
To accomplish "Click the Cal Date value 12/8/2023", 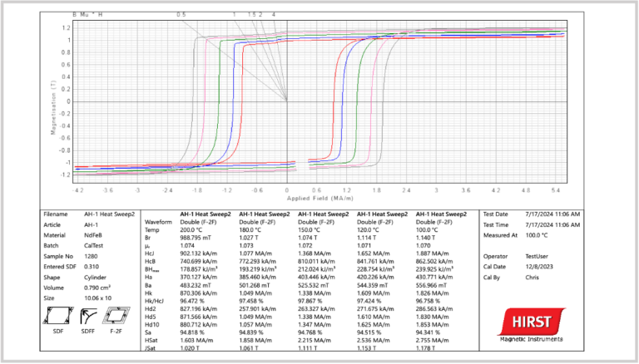I will pyautogui.click(x=542, y=268).
